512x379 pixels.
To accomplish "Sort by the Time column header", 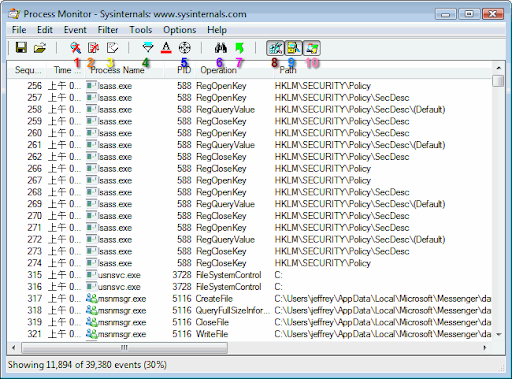I will [66, 70].
